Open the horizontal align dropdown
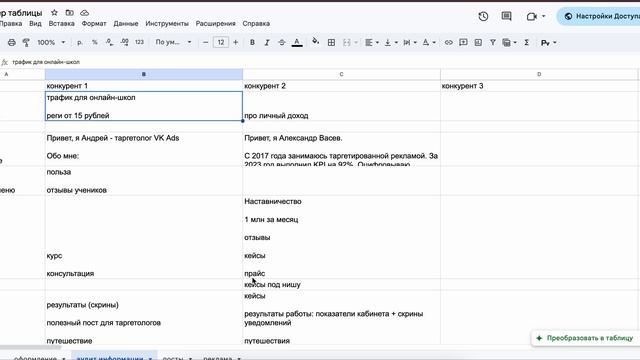Screen dimensions: 640x360 371,42
